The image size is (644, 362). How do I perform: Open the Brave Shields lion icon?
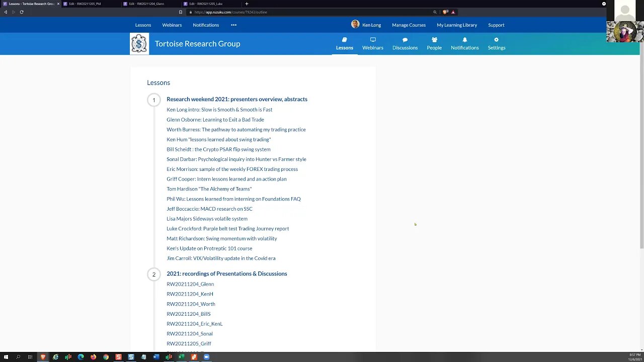point(445,12)
